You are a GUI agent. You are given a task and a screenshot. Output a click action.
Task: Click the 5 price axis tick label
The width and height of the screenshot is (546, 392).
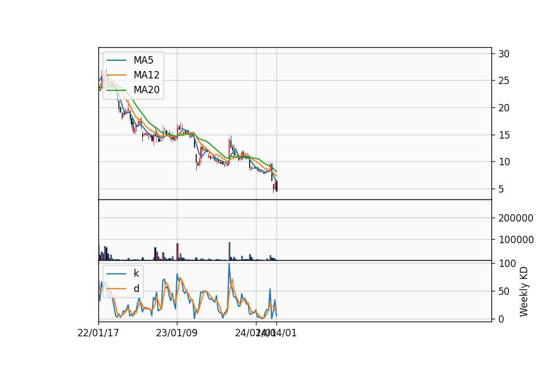click(x=501, y=189)
